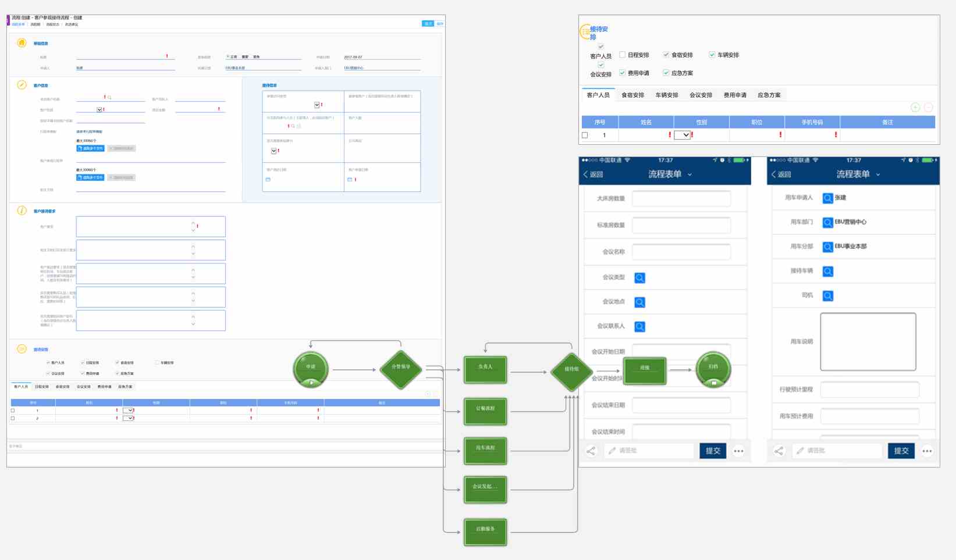The width and height of the screenshot is (956, 560).
Task: Click the 申请 start node in workflow
Action: point(311,369)
